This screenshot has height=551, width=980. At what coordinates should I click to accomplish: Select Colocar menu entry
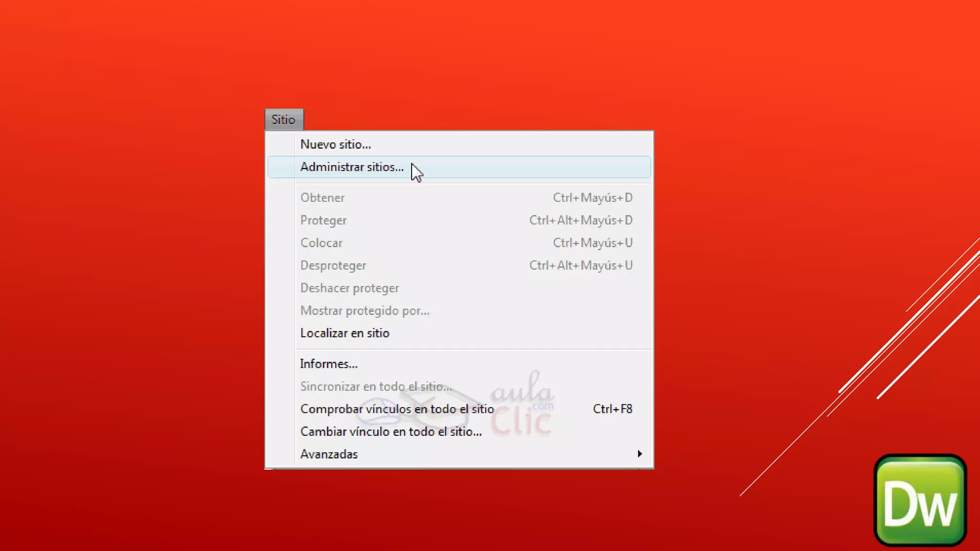click(322, 243)
